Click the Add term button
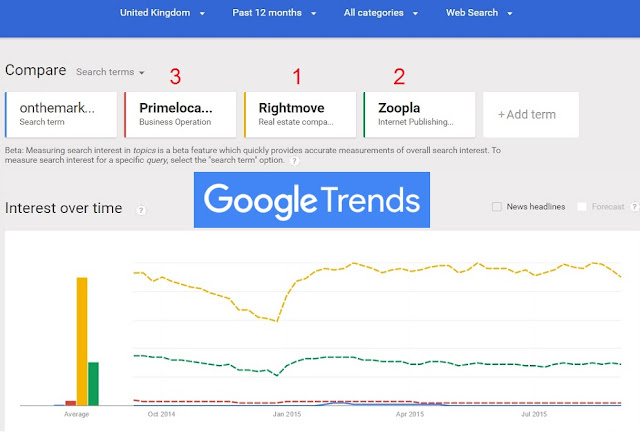640x439 pixels. point(531,115)
